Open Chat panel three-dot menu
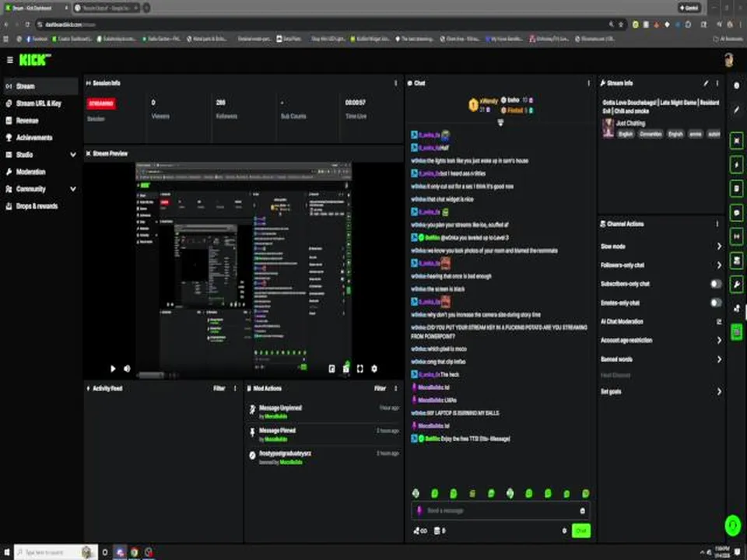The height and width of the screenshot is (560, 747). click(x=588, y=83)
